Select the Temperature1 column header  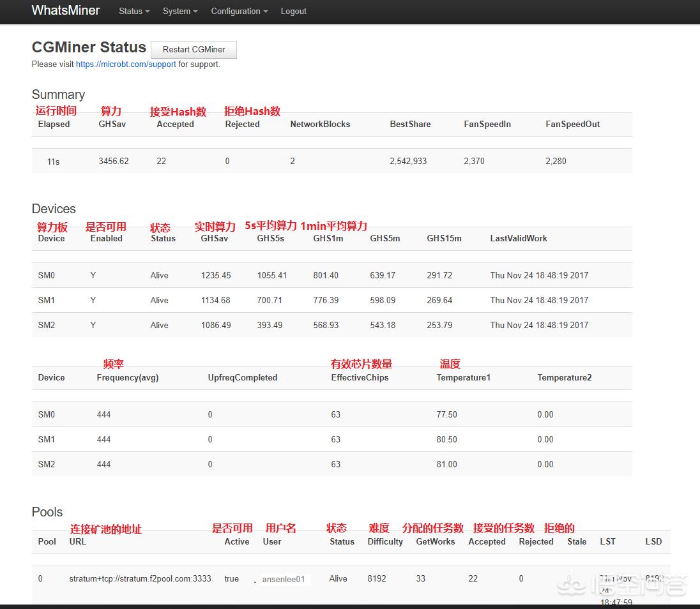(x=463, y=378)
